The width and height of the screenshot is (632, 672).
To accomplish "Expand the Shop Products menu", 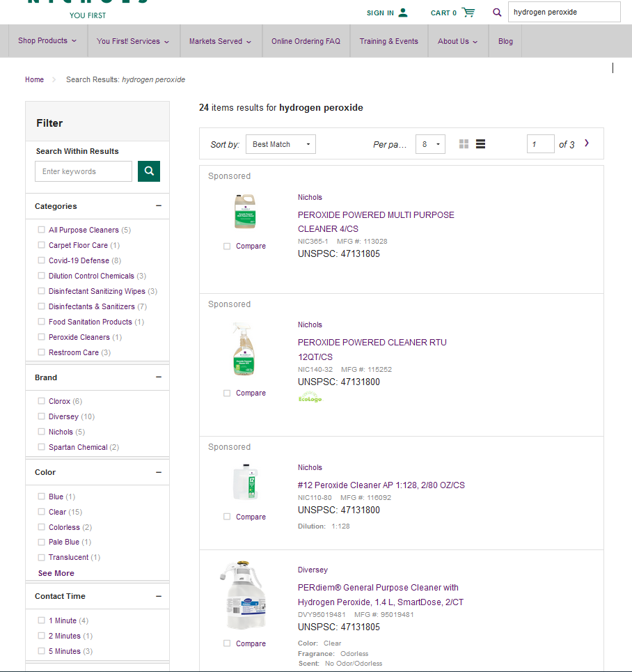I will point(47,40).
